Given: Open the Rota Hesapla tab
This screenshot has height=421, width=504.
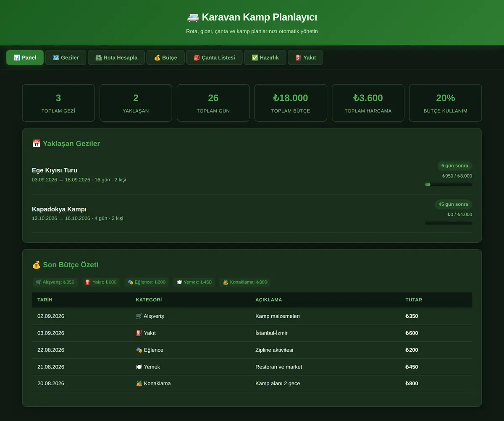Looking at the screenshot, I should click(116, 58).
